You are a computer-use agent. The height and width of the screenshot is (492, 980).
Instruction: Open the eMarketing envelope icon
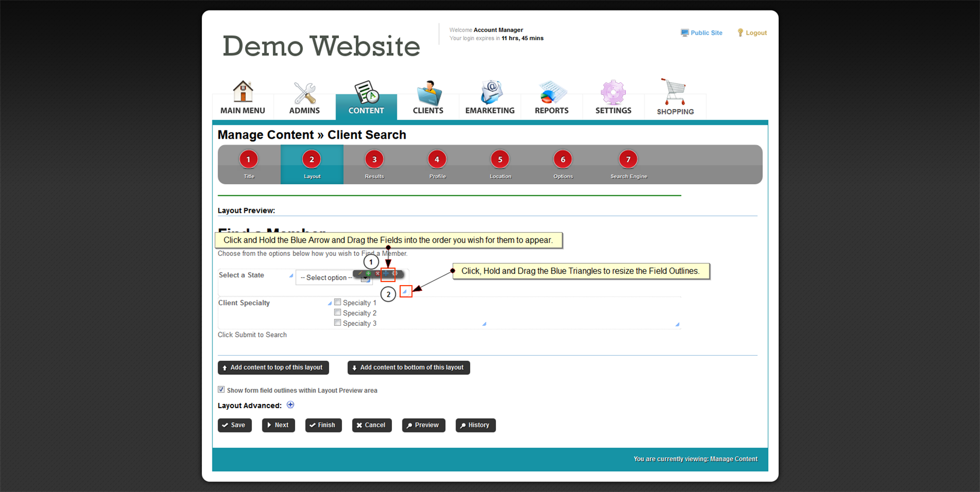490,93
